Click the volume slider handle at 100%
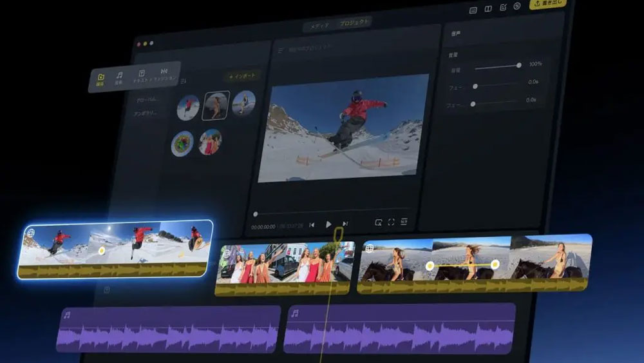 518,65
